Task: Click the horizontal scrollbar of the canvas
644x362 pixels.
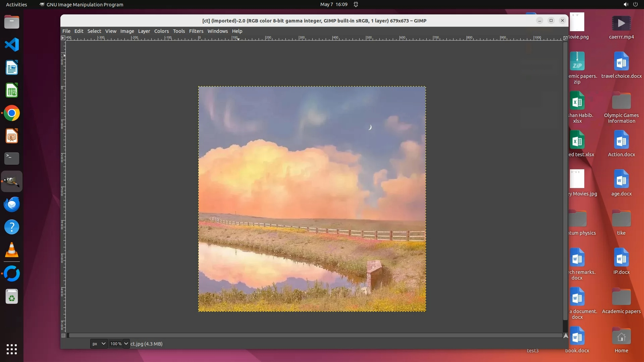Action: tap(315, 336)
